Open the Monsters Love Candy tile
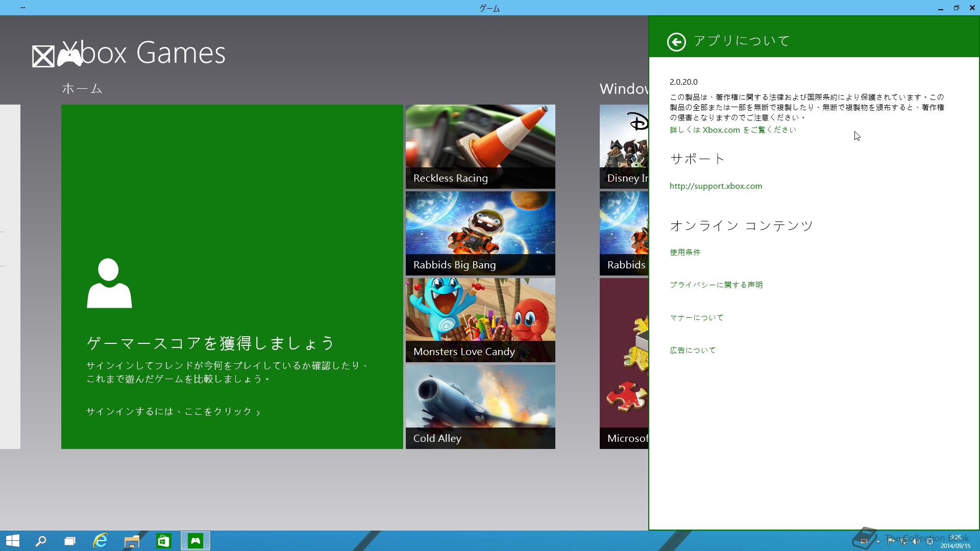The width and height of the screenshot is (980, 551). pos(480,320)
